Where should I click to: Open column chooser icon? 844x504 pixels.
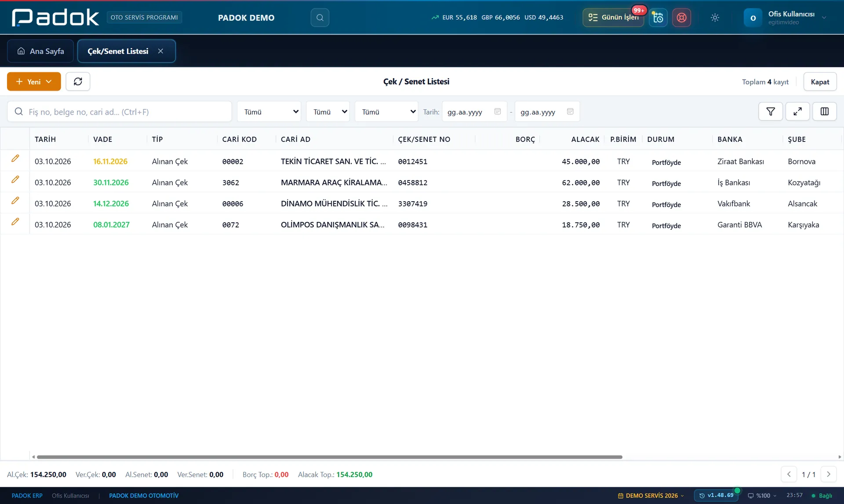pyautogui.click(x=825, y=112)
